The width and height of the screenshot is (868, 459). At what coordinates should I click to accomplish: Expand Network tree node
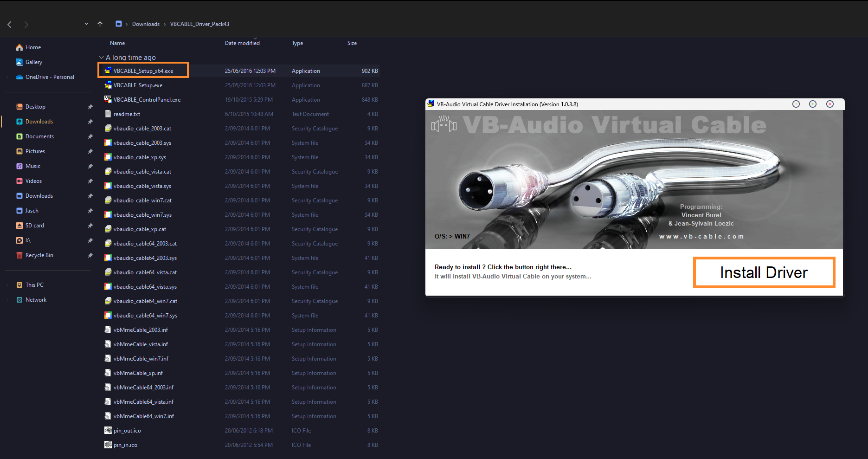[7, 300]
